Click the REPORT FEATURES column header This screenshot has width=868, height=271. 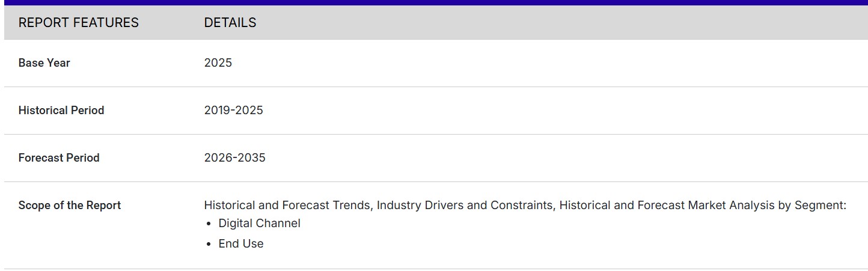(78, 23)
